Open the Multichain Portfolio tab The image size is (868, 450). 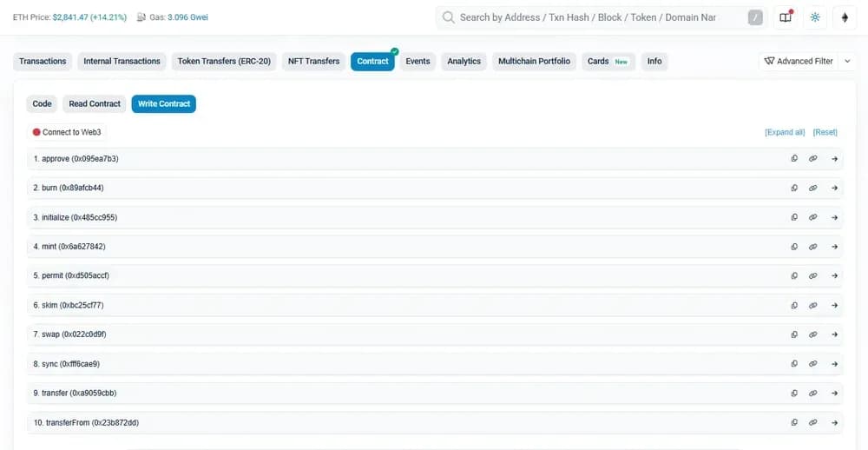534,62
